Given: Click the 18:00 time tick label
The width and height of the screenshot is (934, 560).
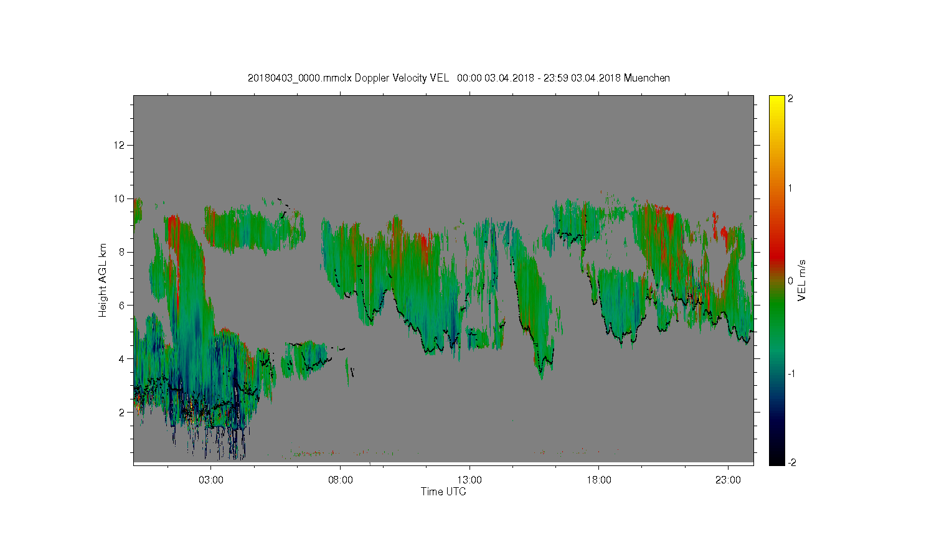Looking at the screenshot, I should [x=599, y=480].
